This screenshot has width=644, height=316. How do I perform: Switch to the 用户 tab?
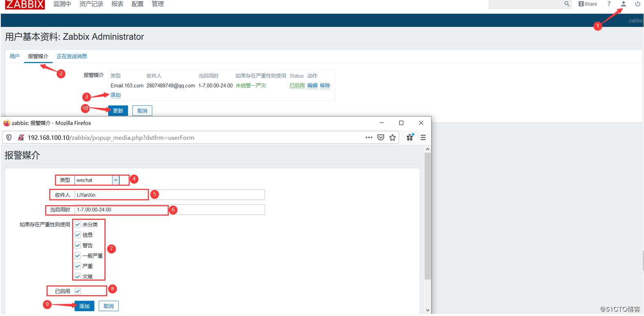pyautogui.click(x=14, y=56)
